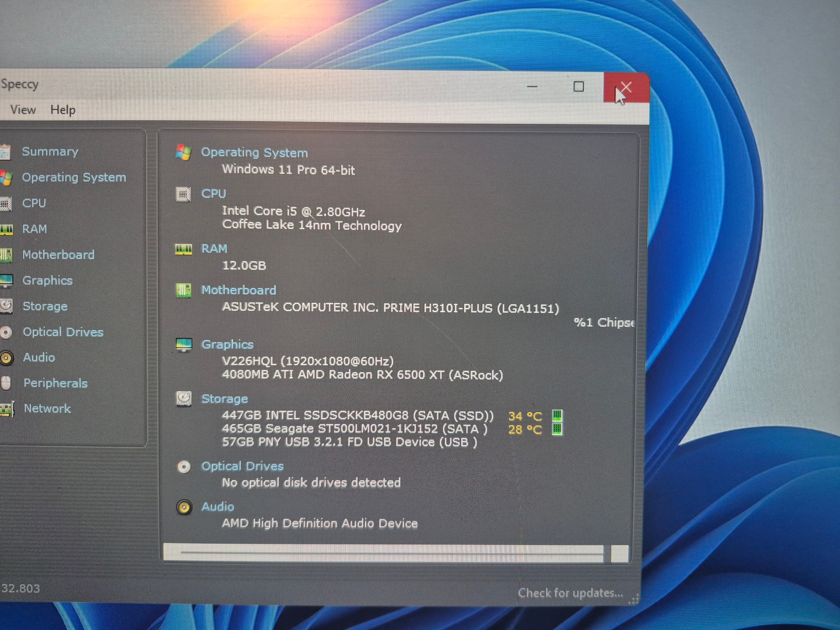
Task: Click the 34 °C temperature reading
Action: [x=525, y=416]
